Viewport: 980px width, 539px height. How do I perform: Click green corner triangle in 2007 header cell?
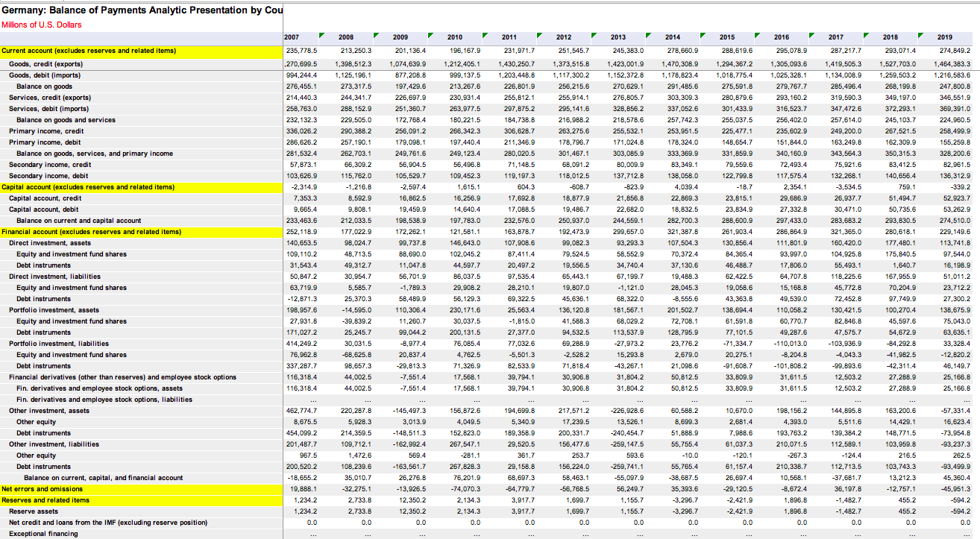[x=321, y=35]
